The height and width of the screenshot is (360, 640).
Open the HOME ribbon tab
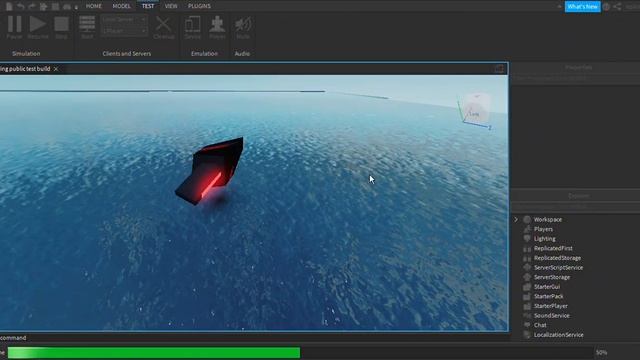click(x=93, y=6)
